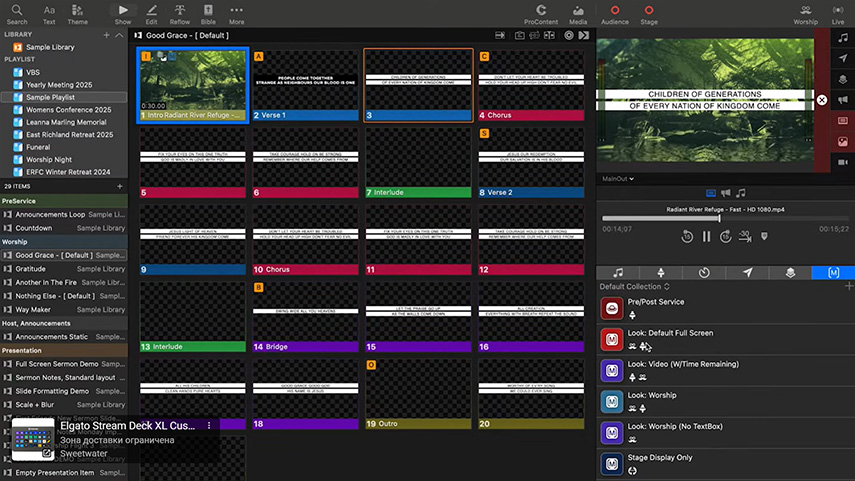Trigger slide 14 Bridge
Image resolution: width=855 pixels, height=481 pixels.
305,316
